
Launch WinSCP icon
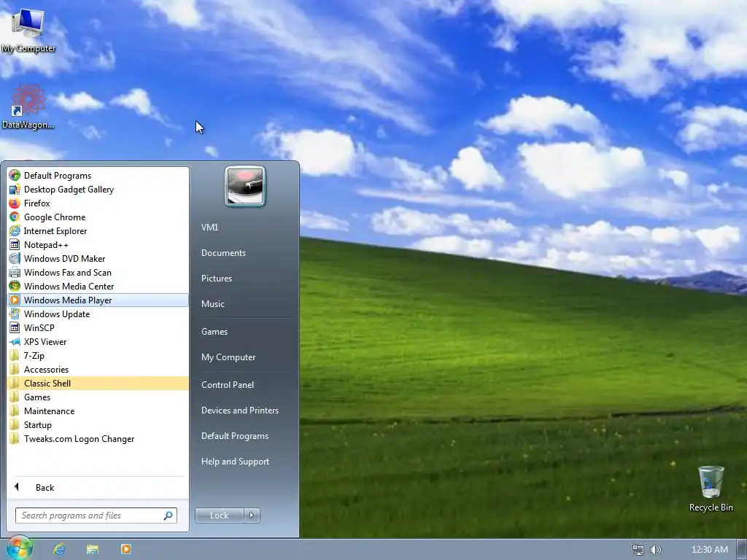pos(15,327)
